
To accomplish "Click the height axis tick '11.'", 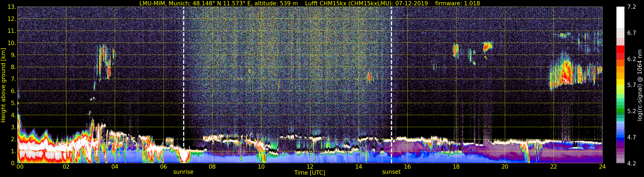I will pyautogui.click(x=12, y=31).
